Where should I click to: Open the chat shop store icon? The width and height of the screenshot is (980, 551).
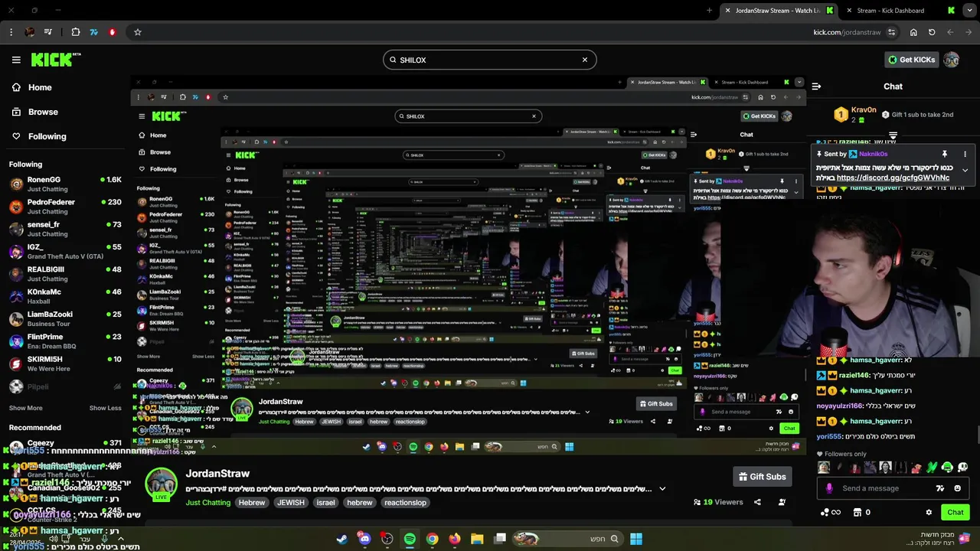(x=857, y=512)
